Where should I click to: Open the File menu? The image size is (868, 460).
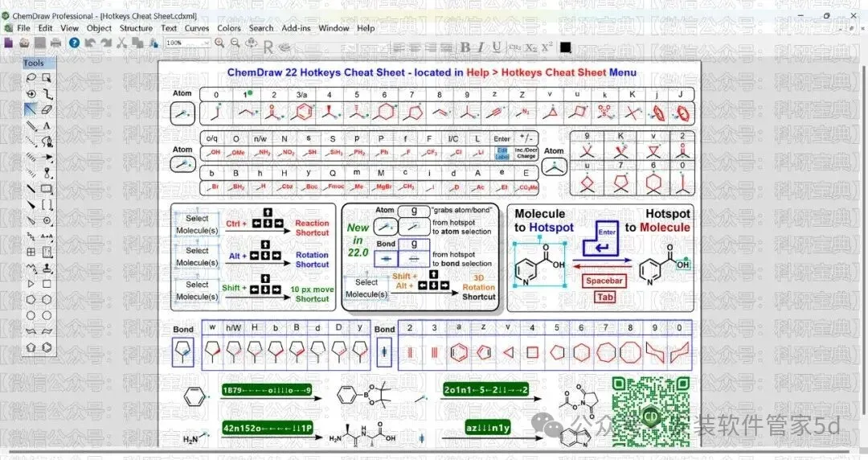(24, 28)
